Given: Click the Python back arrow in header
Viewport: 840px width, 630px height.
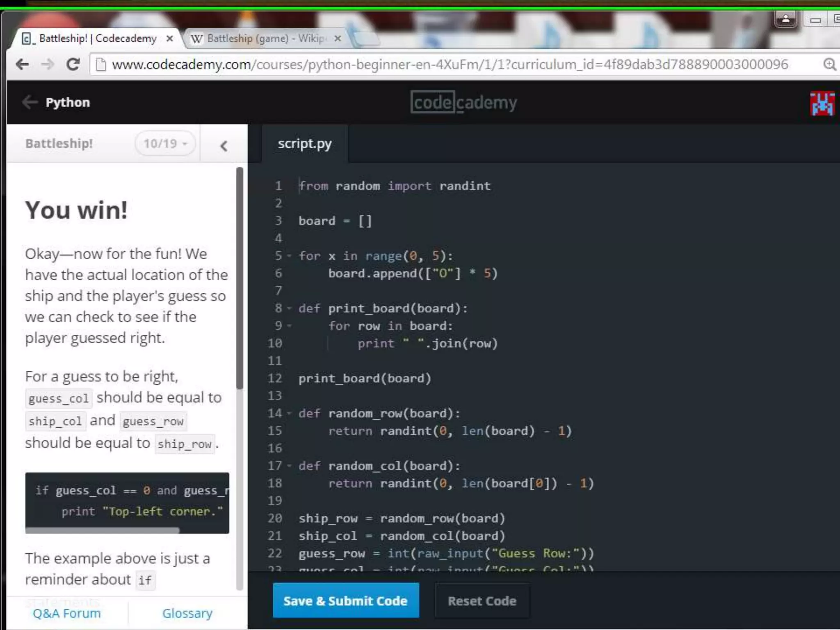Looking at the screenshot, I should [30, 102].
